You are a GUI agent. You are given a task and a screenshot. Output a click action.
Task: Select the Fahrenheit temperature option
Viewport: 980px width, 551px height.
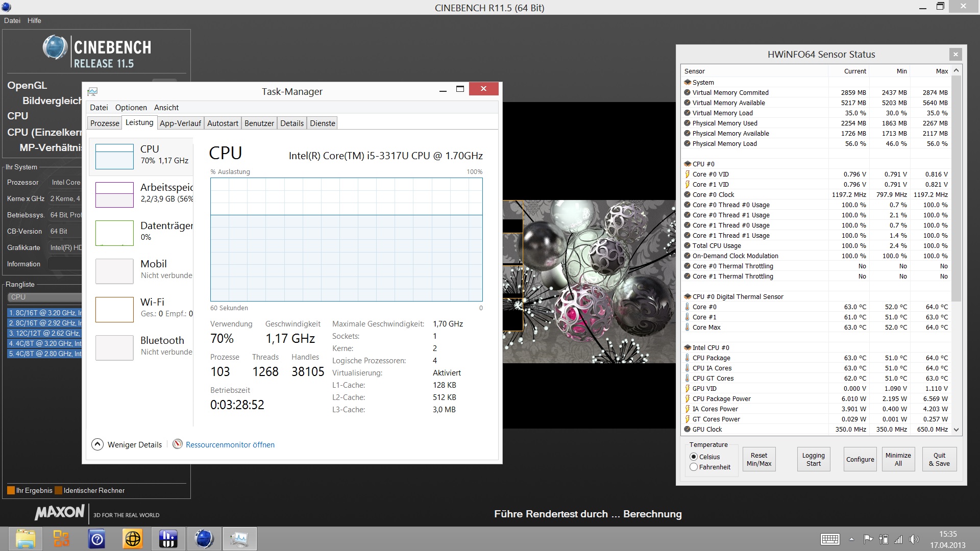pyautogui.click(x=694, y=467)
